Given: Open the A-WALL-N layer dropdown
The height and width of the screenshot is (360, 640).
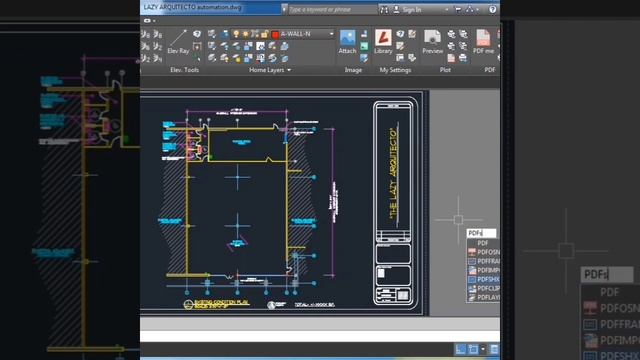Looking at the screenshot, I should coord(331,34).
